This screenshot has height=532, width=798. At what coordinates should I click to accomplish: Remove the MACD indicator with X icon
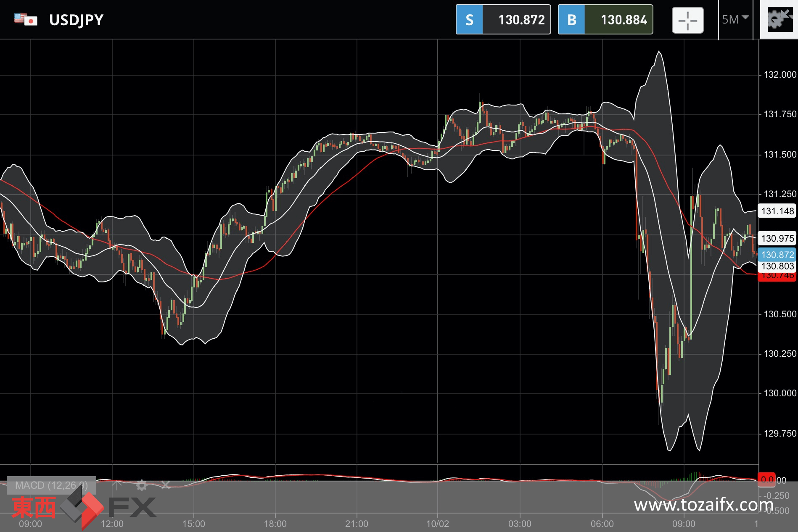click(x=166, y=485)
